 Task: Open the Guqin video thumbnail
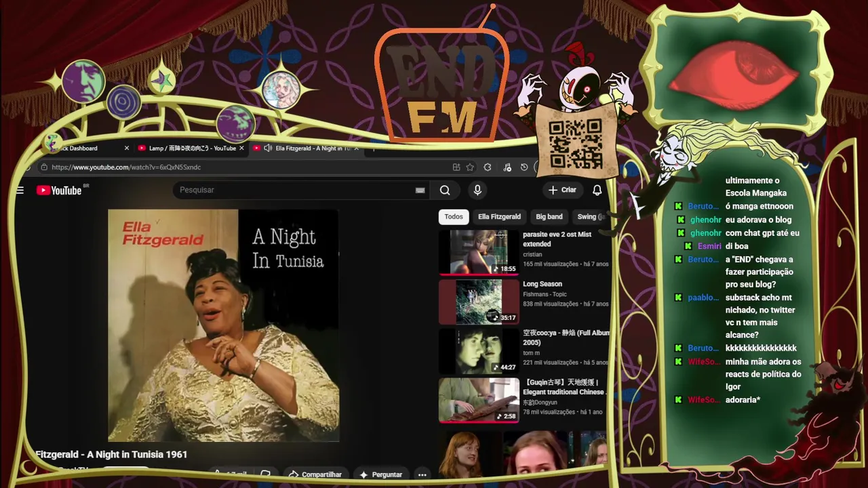[479, 401]
